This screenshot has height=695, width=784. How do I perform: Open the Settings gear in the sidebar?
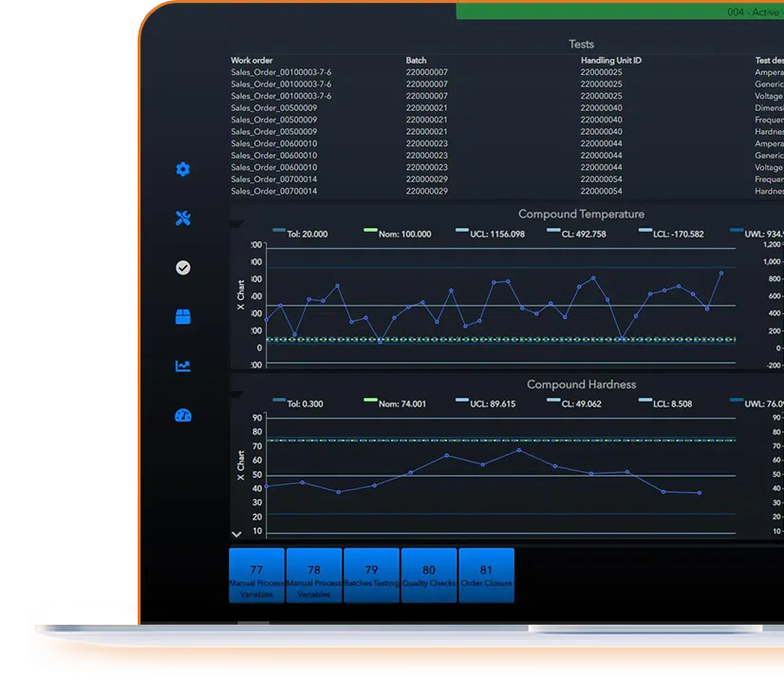(182, 169)
